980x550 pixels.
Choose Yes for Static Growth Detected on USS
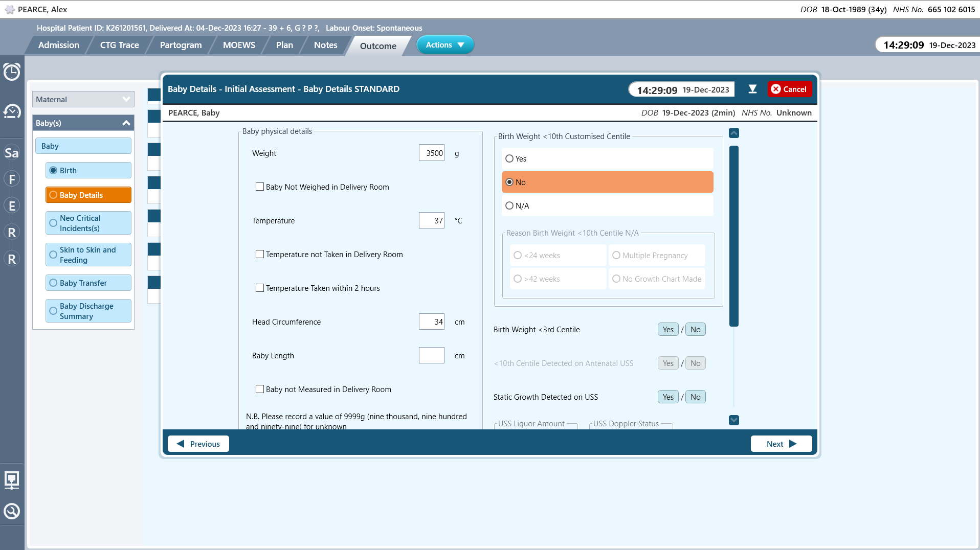tap(668, 397)
